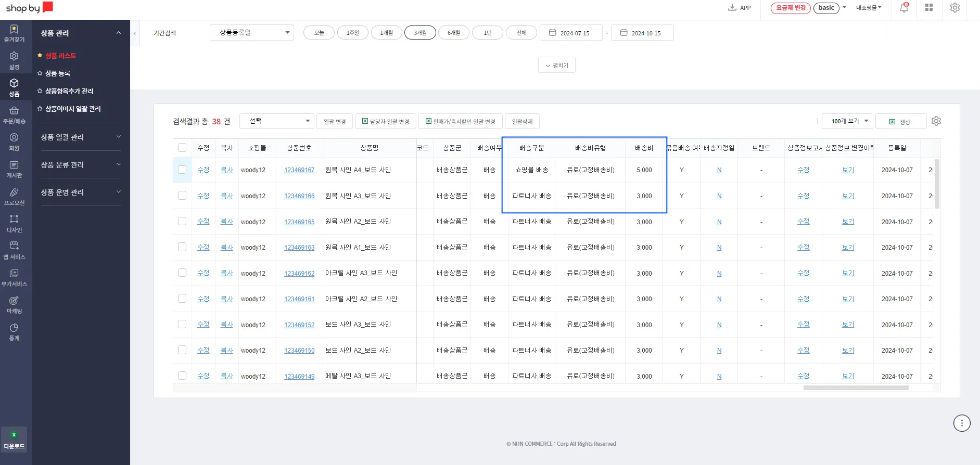Image resolution: width=980 pixels, height=465 pixels.
Task: Open the 마케팅 target icon
Action: click(x=14, y=301)
